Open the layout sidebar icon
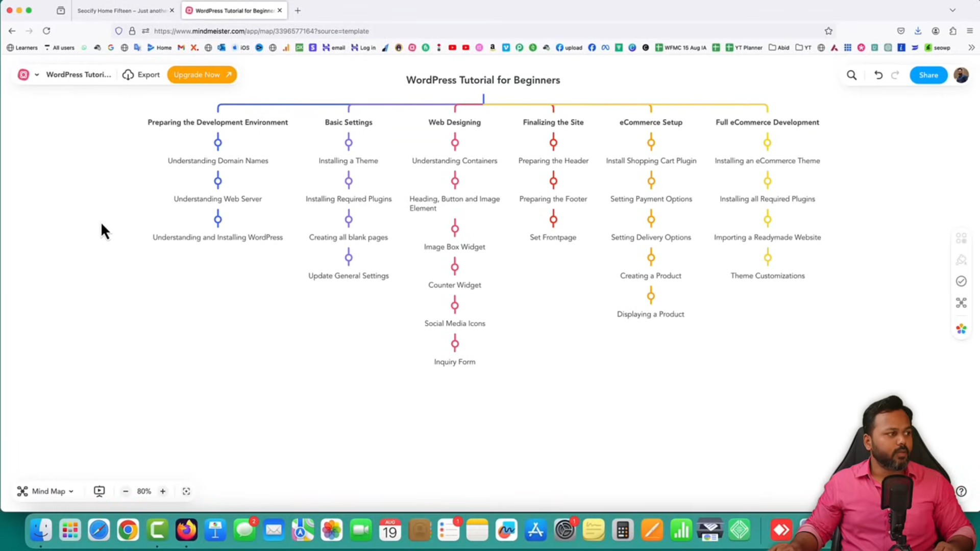This screenshot has height=551, width=980. [x=961, y=303]
